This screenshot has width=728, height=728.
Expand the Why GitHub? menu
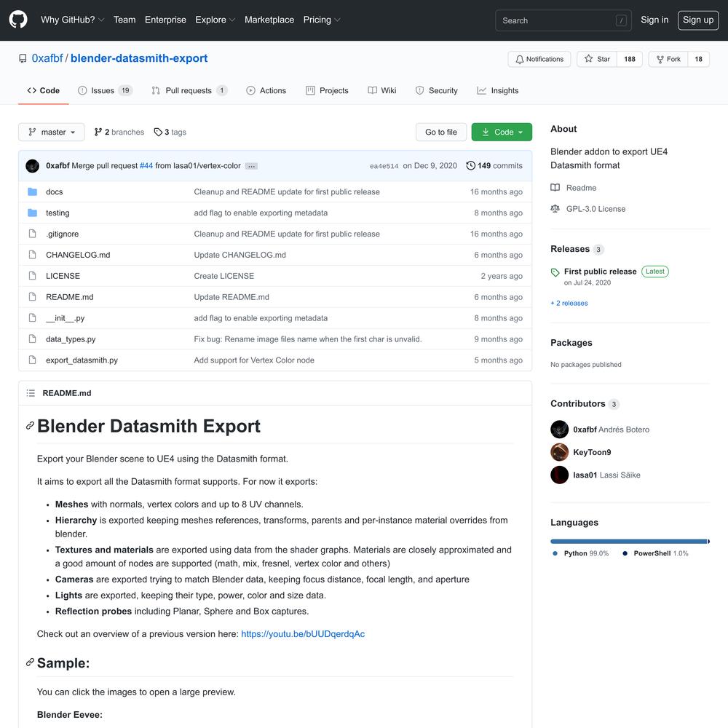point(72,20)
